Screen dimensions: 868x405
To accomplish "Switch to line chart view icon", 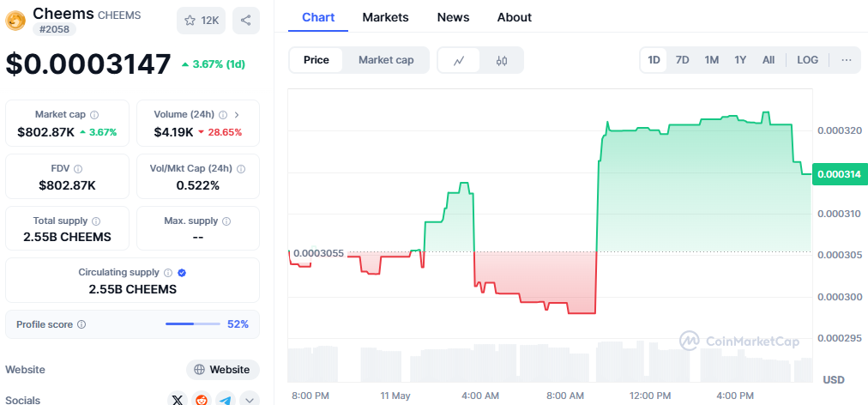I will click(460, 60).
